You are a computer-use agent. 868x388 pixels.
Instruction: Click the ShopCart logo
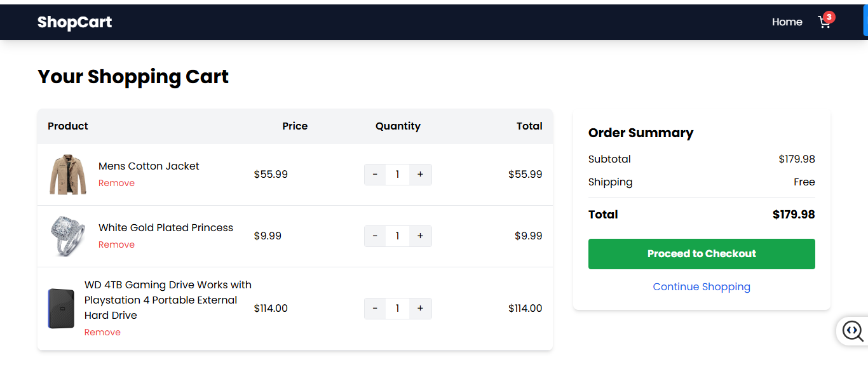74,22
